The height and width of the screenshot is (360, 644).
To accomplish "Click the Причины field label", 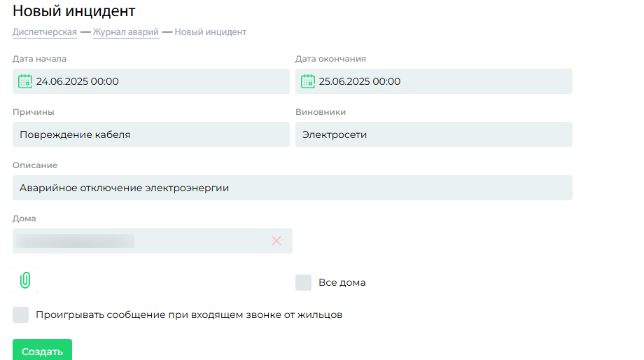I will (x=34, y=112).
